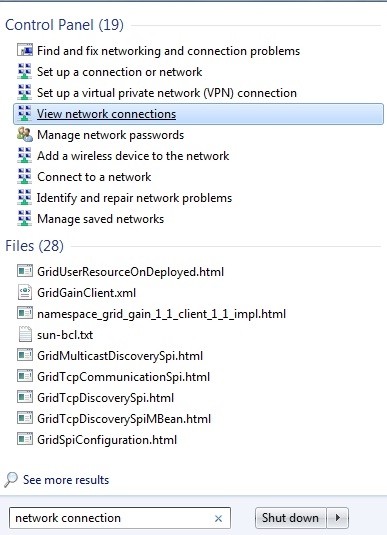Expand the Control Panel (19) results header
387x535 pixels.
pos(64,25)
